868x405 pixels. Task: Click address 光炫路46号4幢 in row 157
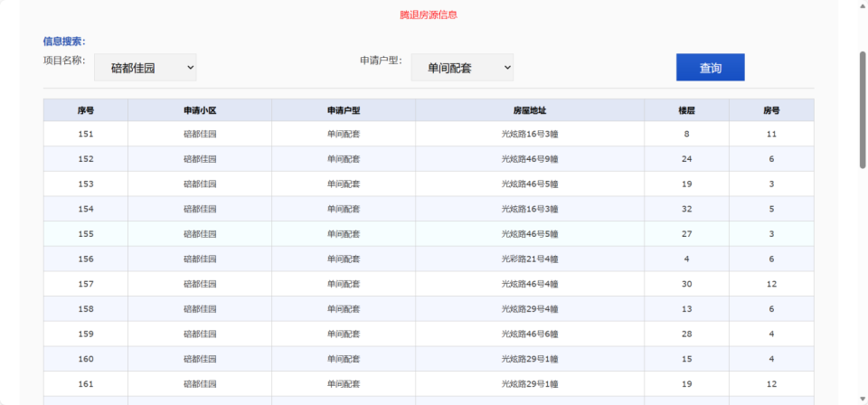530,284
